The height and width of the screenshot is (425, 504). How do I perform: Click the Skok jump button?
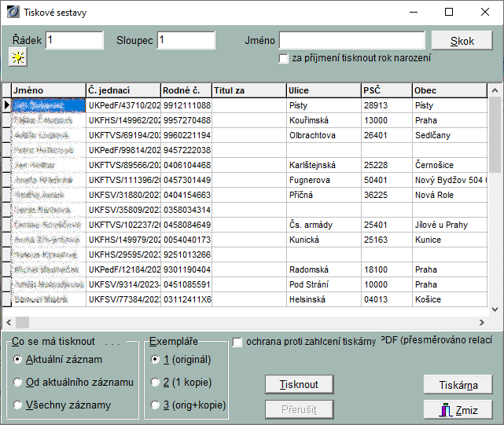462,41
